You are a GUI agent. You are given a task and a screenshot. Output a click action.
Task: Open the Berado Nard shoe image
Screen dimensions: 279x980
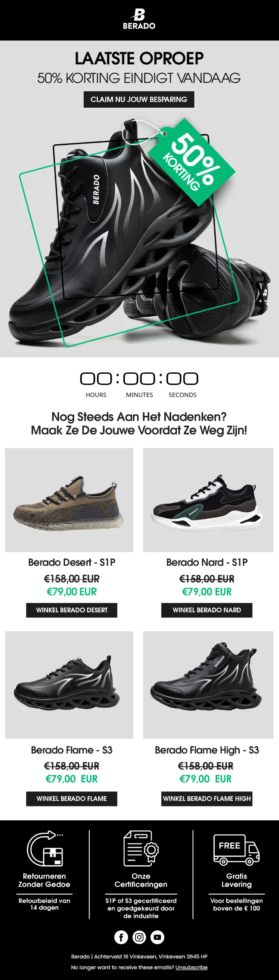[x=208, y=500]
